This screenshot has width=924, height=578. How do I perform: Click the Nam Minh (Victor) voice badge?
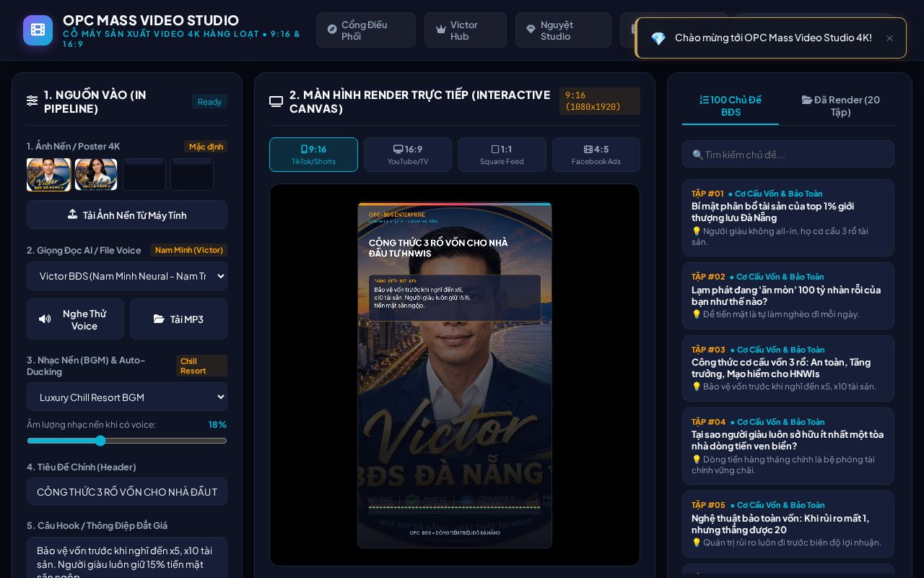(x=188, y=250)
